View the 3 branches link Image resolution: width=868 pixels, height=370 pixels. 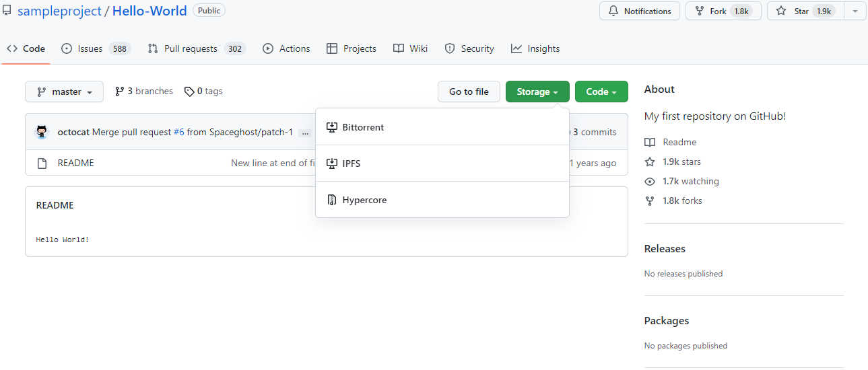144,91
